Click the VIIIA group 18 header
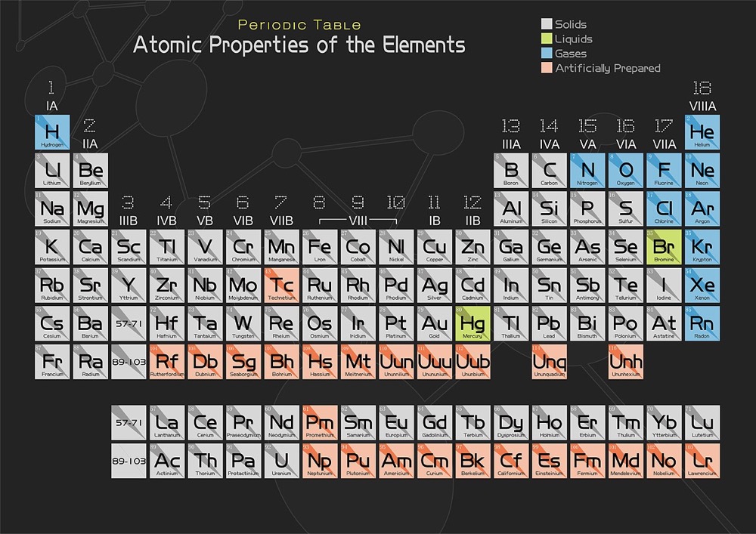This screenshot has height=534, width=756. click(x=702, y=106)
